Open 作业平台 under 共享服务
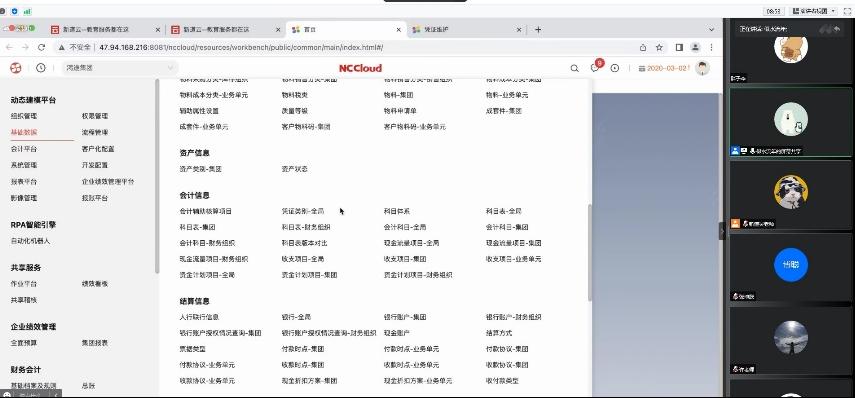Image resolution: width=855 pixels, height=398 pixels. pos(24,284)
